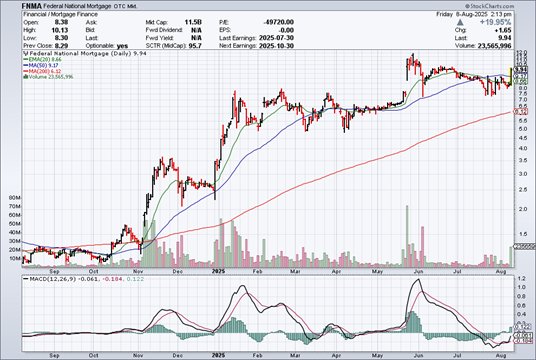Click the blue MA(50) legend line marker

click(x=26, y=65)
